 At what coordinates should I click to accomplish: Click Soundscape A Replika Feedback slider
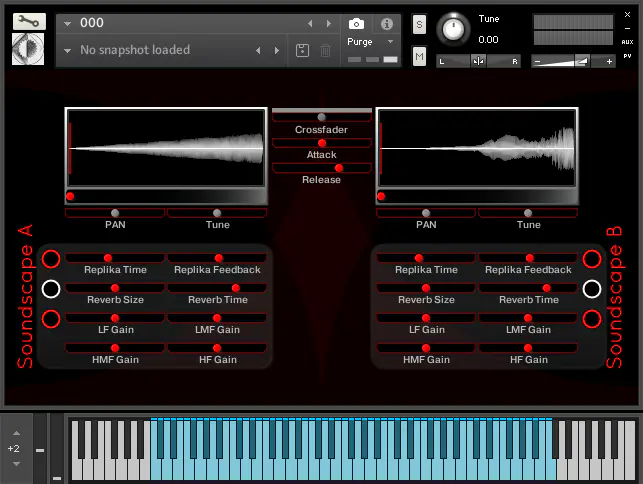pos(217,258)
